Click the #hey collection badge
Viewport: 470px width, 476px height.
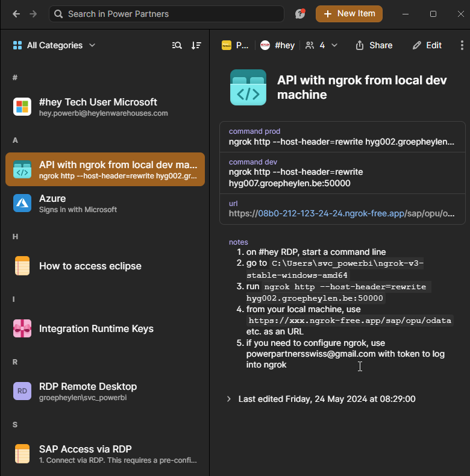point(278,45)
